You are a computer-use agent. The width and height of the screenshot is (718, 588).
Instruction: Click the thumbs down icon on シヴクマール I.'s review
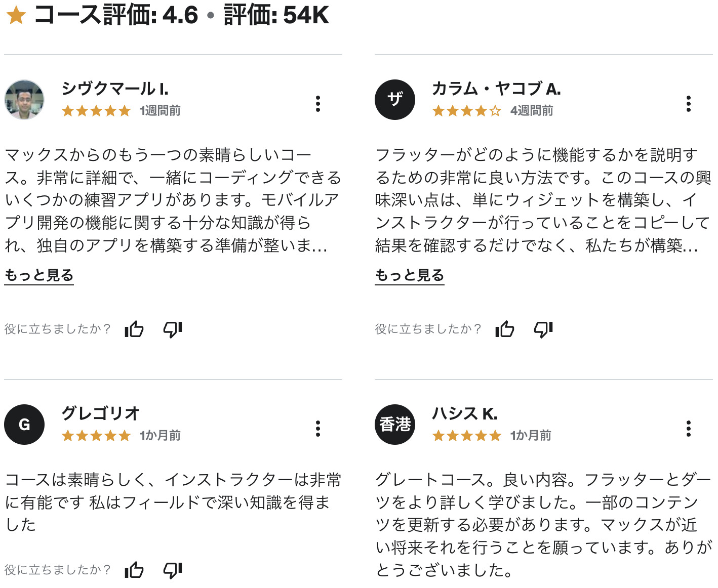click(172, 329)
